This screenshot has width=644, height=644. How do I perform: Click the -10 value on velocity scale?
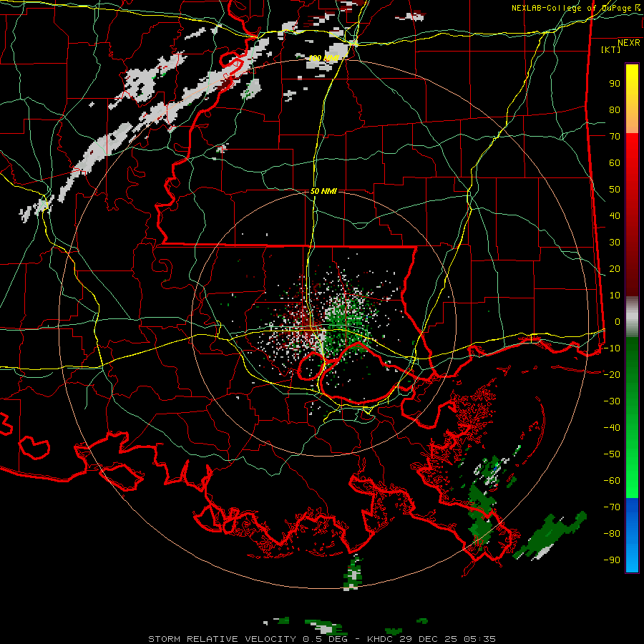[x=612, y=348]
